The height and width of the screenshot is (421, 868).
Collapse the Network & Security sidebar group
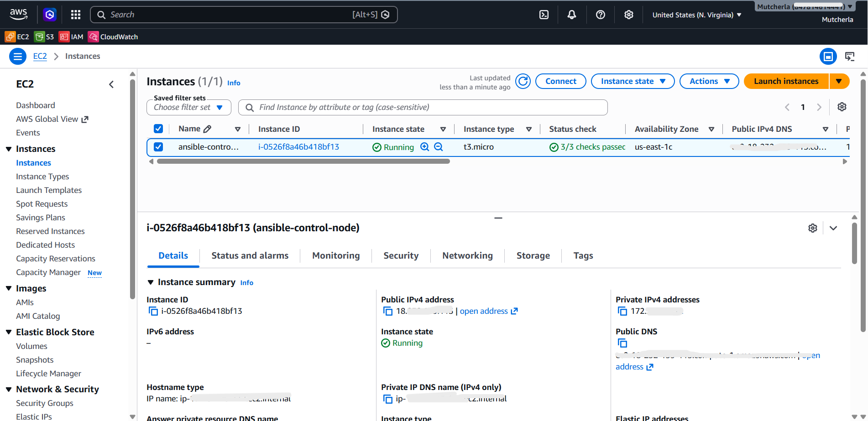pyautogui.click(x=9, y=390)
